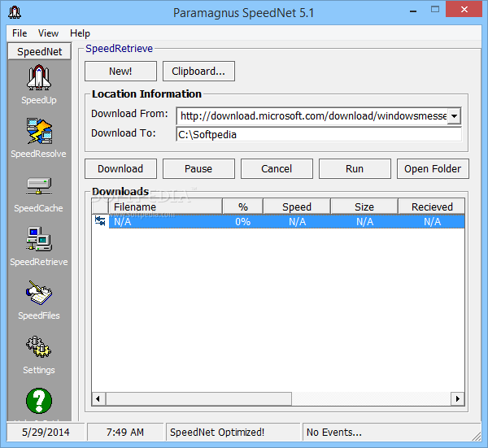
Task: Minimize the SpeedNet window
Action: click(413, 11)
